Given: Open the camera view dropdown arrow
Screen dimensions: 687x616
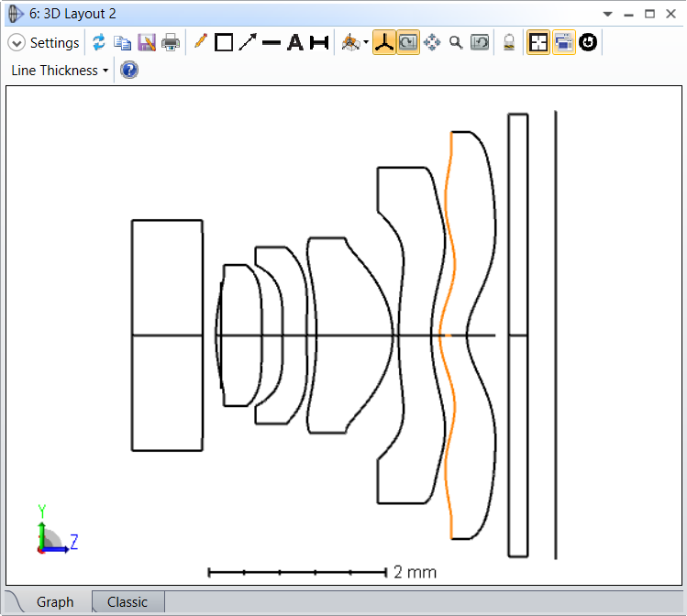Looking at the screenshot, I should click(x=366, y=43).
